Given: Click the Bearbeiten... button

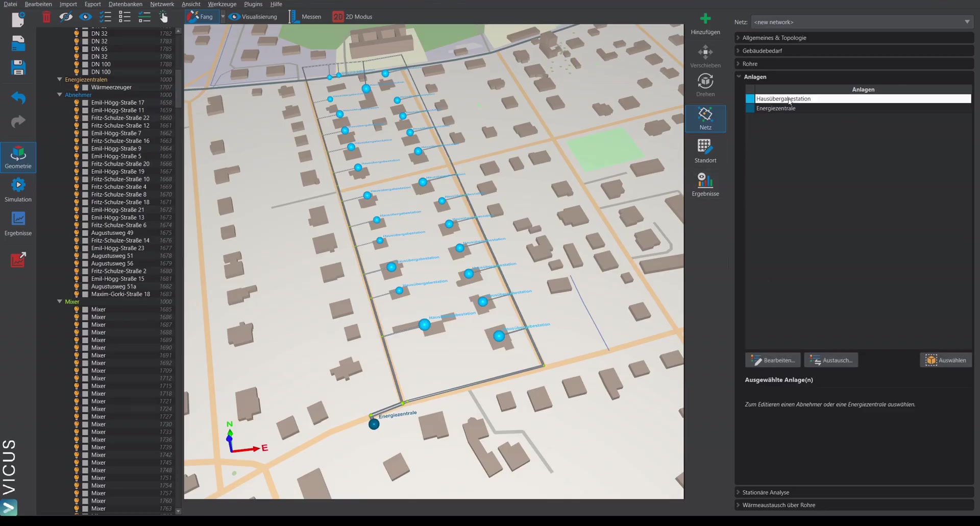Looking at the screenshot, I should (x=773, y=360).
